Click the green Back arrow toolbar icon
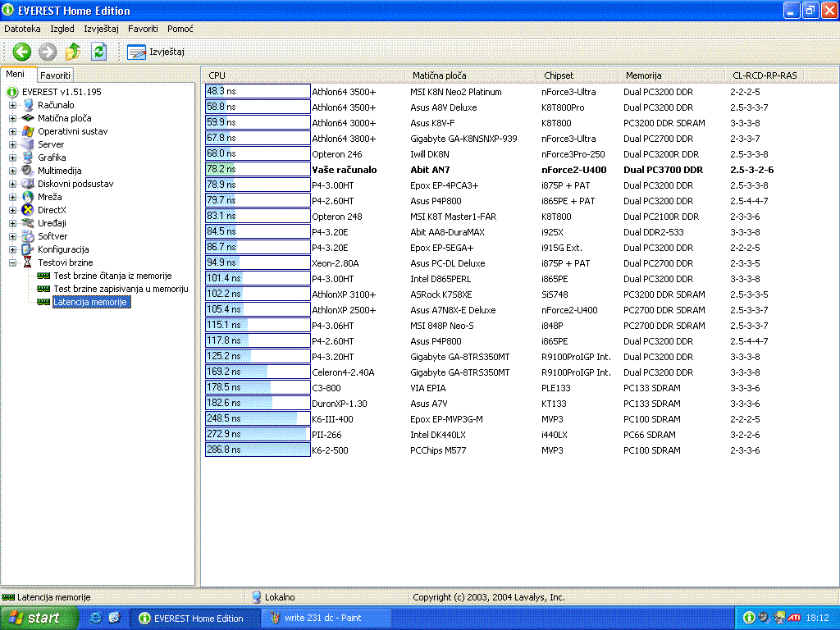The image size is (840, 630). [22, 52]
